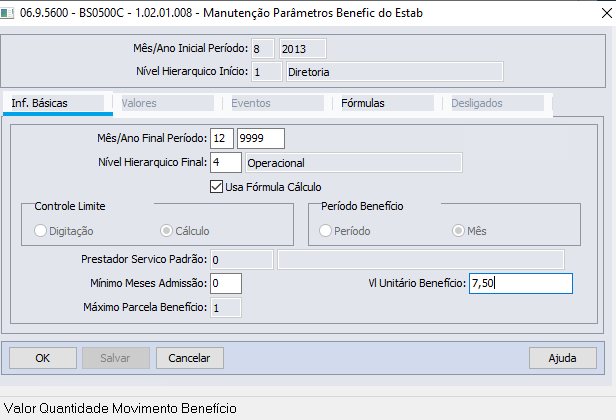
Task: Click Prestador Servico Padrão code field
Action: (242, 259)
